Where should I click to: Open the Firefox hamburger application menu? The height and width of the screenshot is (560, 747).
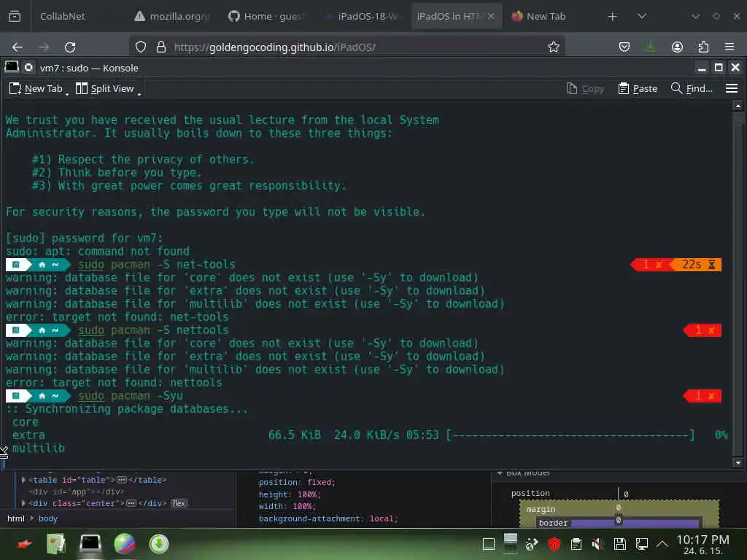click(x=729, y=47)
